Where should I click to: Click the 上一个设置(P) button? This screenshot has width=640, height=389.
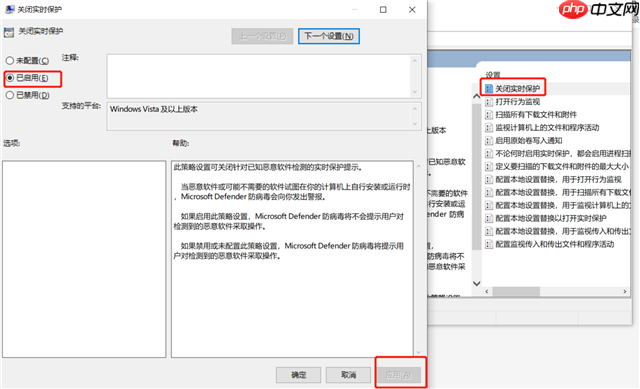point(262,36)
